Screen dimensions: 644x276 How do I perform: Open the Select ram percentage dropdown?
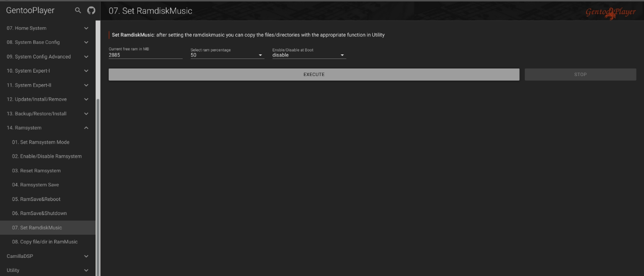(227, 55)
